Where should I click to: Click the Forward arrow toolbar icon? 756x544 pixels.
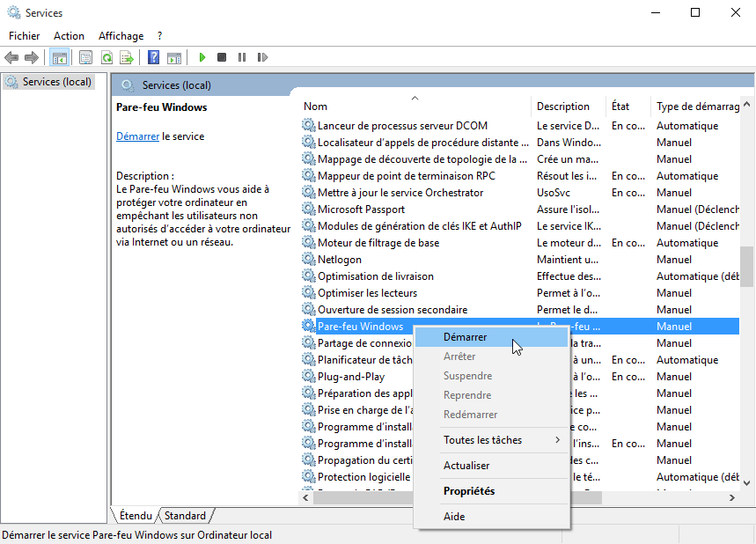[32, 58]
